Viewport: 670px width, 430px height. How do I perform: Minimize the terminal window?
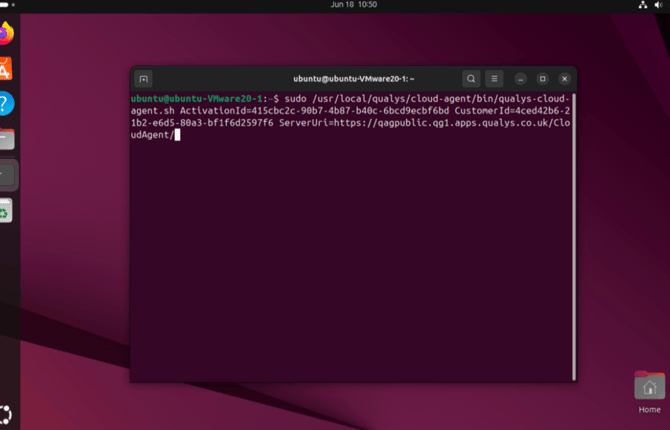pos(520,79)
